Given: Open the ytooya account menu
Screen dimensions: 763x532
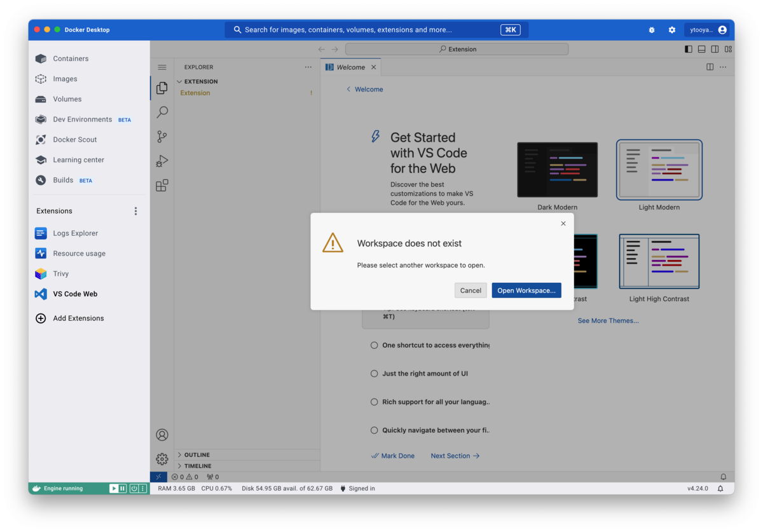Looking at the screenshot, I should (706, 30).
